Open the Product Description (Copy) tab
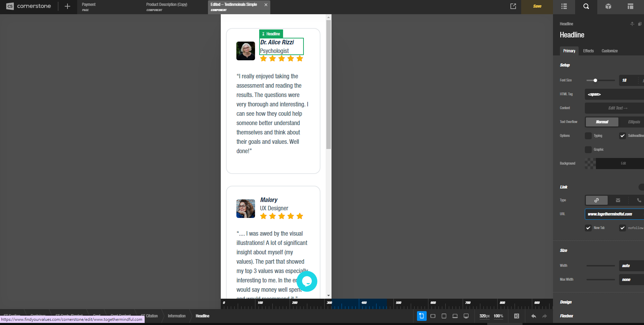The width and height of the screenshot is (644, 325). coord(167,7)
